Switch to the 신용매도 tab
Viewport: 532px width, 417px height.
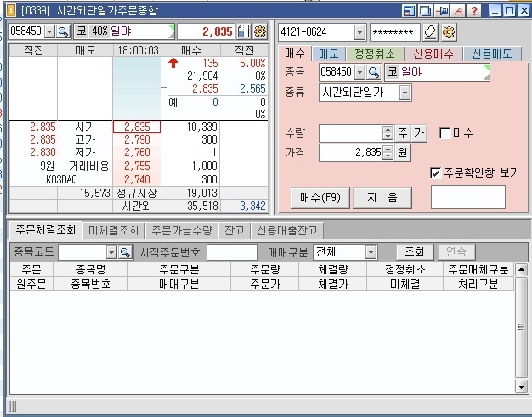pyautogui.click(x=492, y=54)
